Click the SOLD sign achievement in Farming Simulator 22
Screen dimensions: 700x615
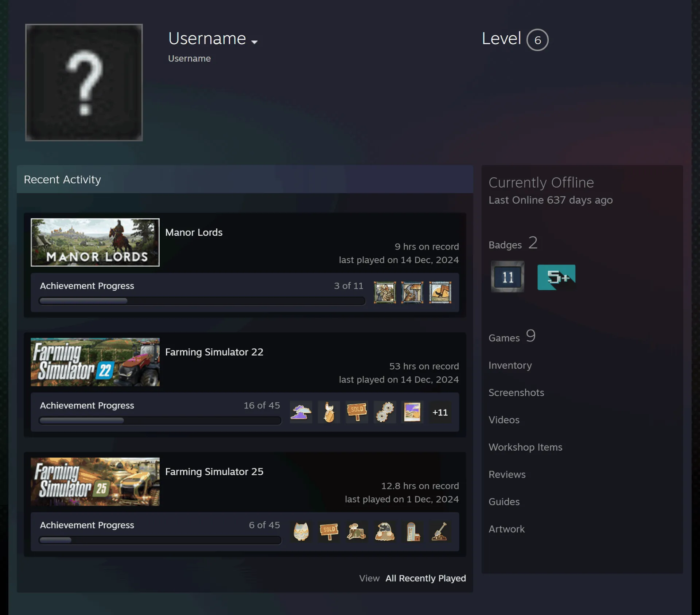click(x=357, y=412)
